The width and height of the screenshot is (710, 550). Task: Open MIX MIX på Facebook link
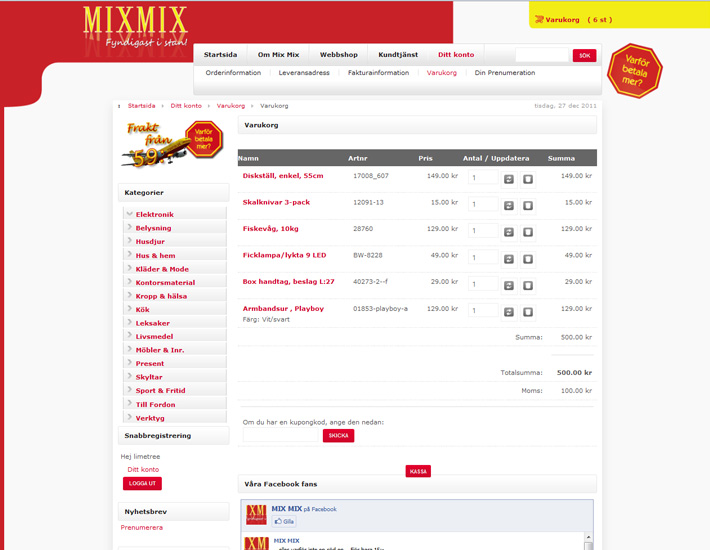pos(304,509)
